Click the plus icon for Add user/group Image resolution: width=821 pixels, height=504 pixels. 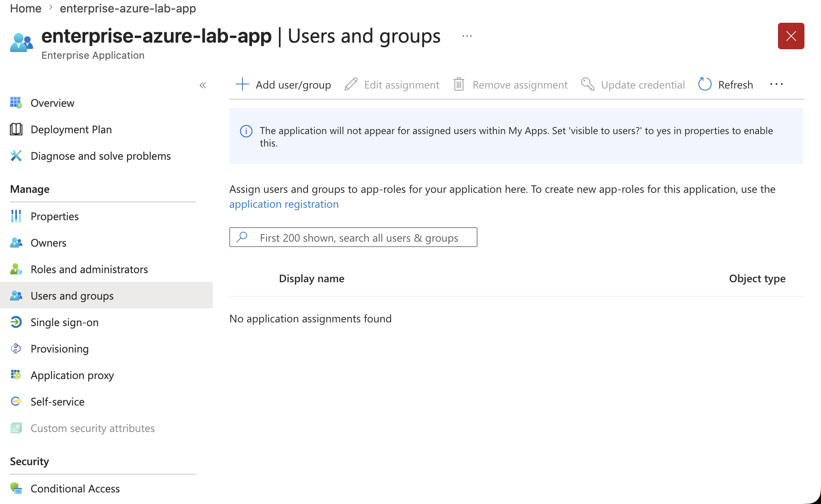click(242, 84)
